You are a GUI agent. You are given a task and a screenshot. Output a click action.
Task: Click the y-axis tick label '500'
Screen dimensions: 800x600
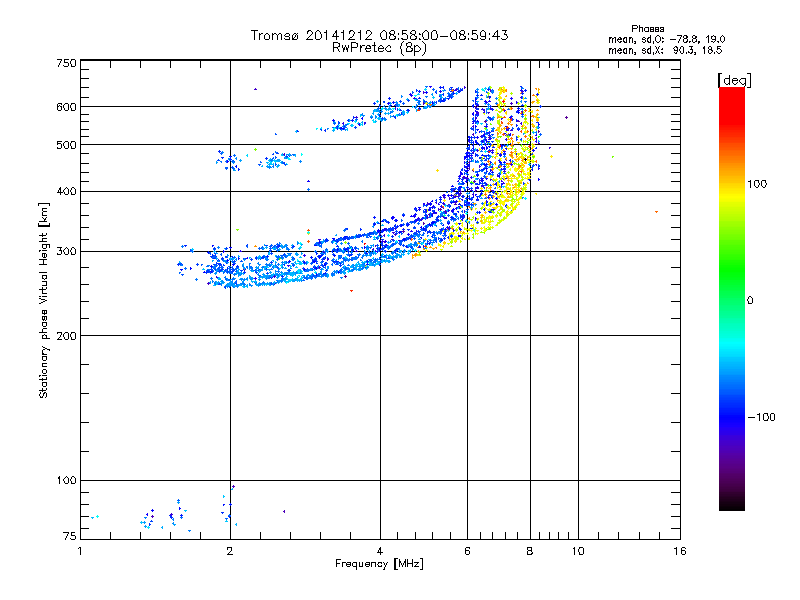66,145
